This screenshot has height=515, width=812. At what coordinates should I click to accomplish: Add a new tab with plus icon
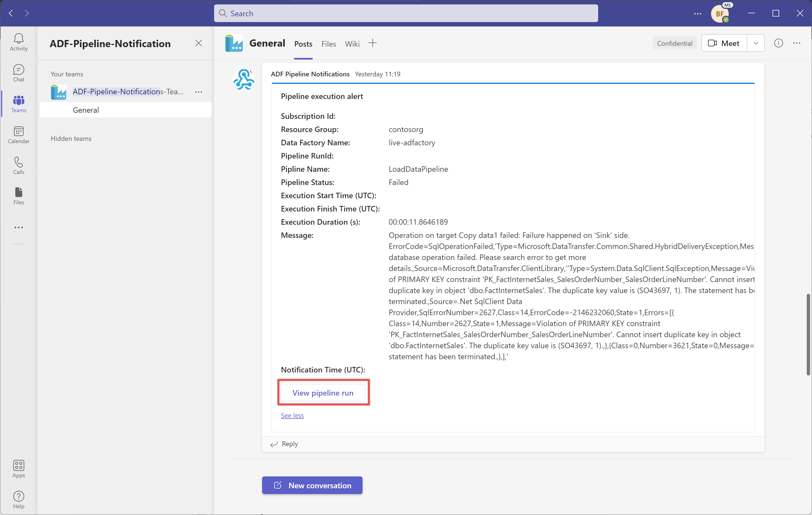tap(373, 43)
